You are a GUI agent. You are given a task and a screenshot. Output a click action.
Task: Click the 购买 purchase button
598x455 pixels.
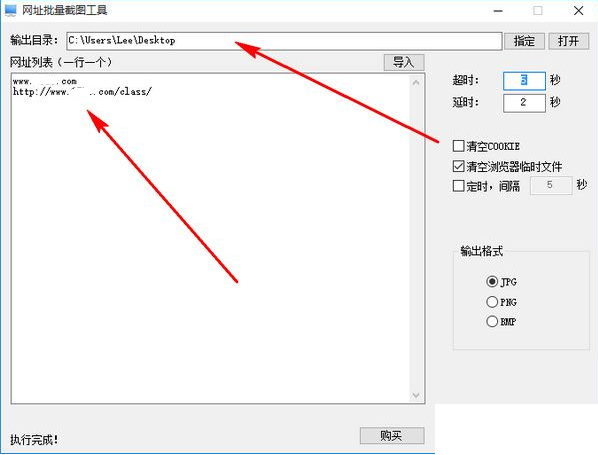click(392, 435)
